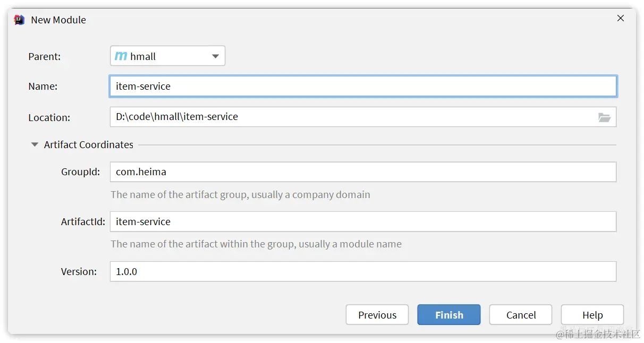The image size is (644, 343).
Task: Click the 'Version:' label
Action: [79, 271]
